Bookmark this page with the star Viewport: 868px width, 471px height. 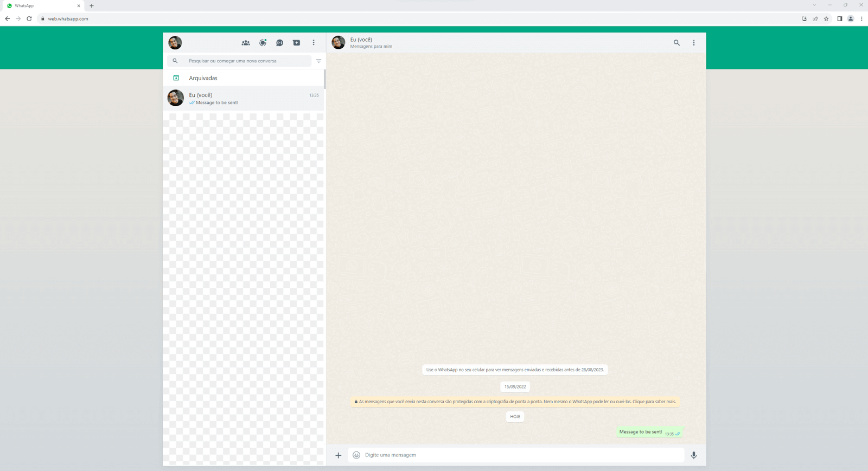point(826,18)
